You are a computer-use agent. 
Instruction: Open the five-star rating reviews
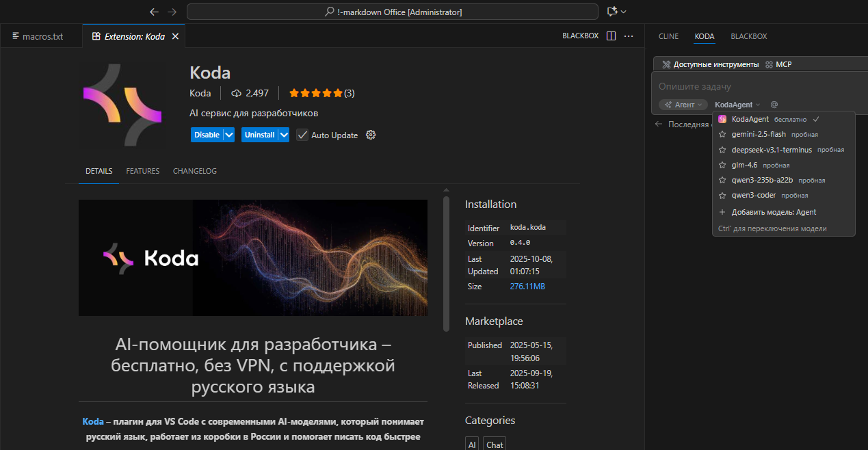[321, 93]
